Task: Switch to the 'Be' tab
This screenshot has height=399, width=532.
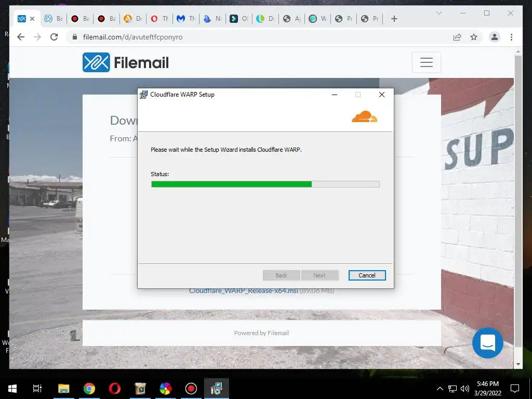Action: click(54, 19)
